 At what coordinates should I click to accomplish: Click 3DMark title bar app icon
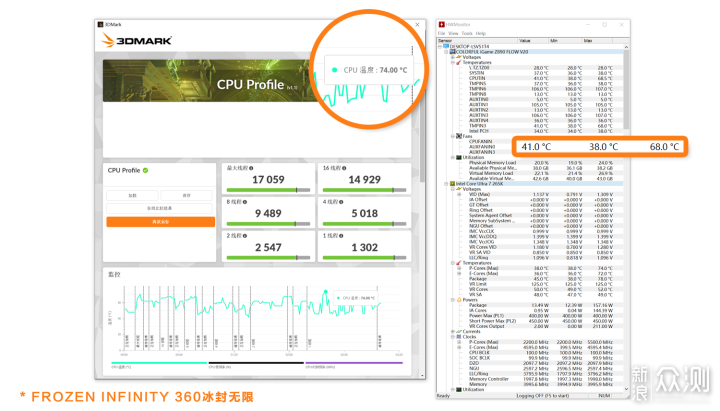[101, 24]
